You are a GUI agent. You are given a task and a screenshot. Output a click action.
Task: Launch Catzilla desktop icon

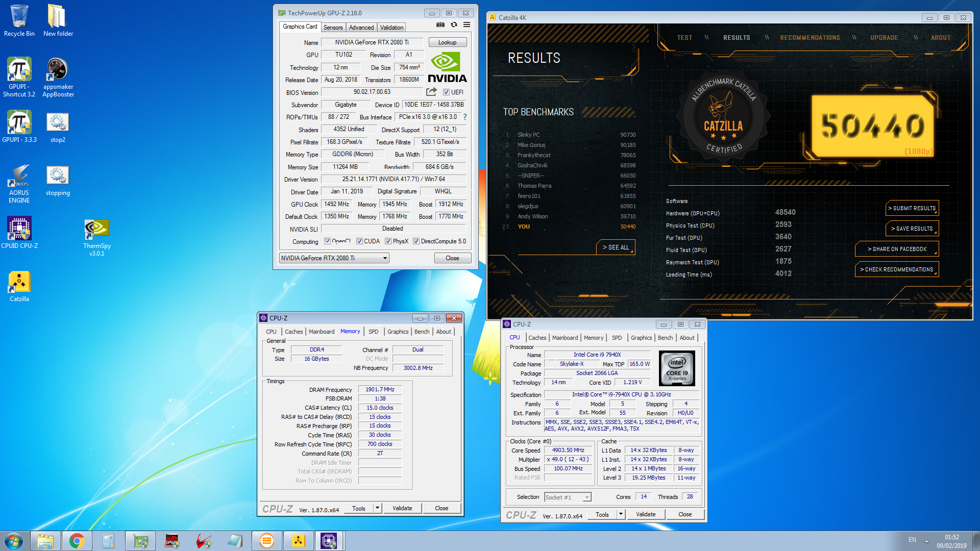pos(19,286)
